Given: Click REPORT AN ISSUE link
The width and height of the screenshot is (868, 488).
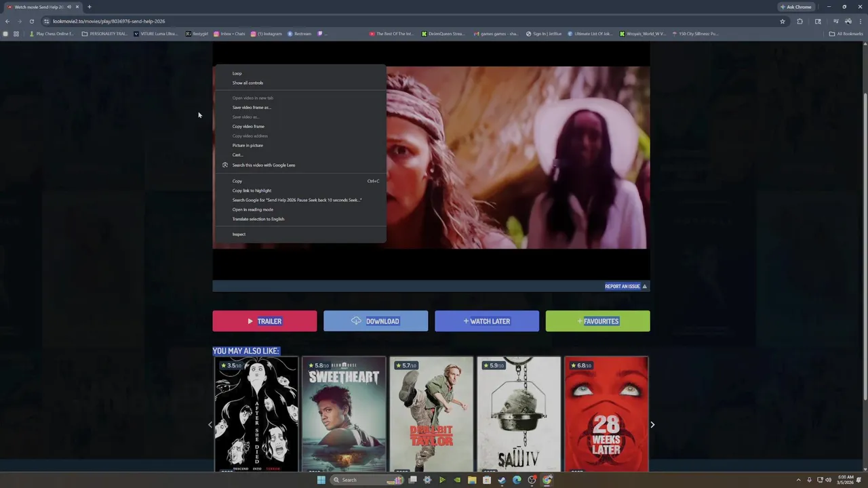Looking at the screenshot, I should 625,286.
